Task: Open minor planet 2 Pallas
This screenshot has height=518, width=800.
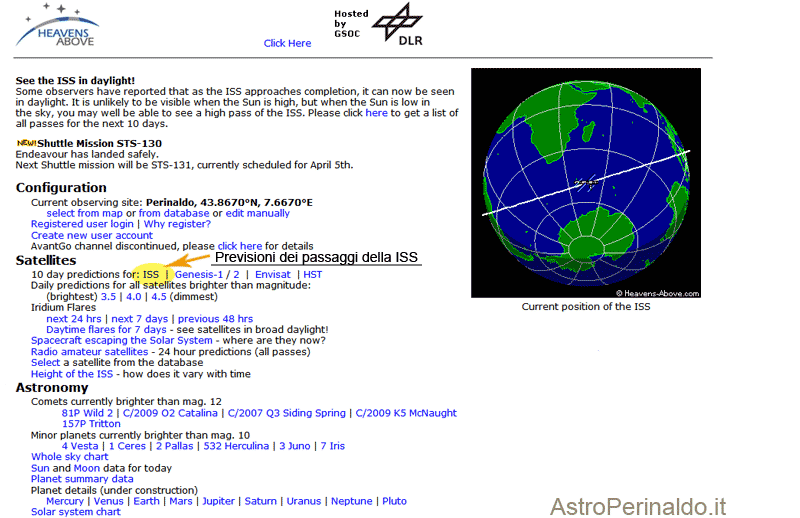Action: [174, 446]
